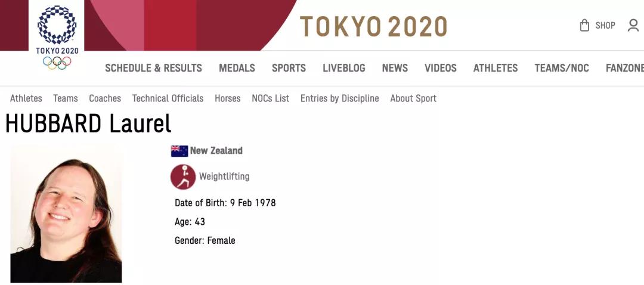This screenshot has width=644, height=285.
Task: Switch to the Coaches sub-tab
Action: tap(105, 98)
